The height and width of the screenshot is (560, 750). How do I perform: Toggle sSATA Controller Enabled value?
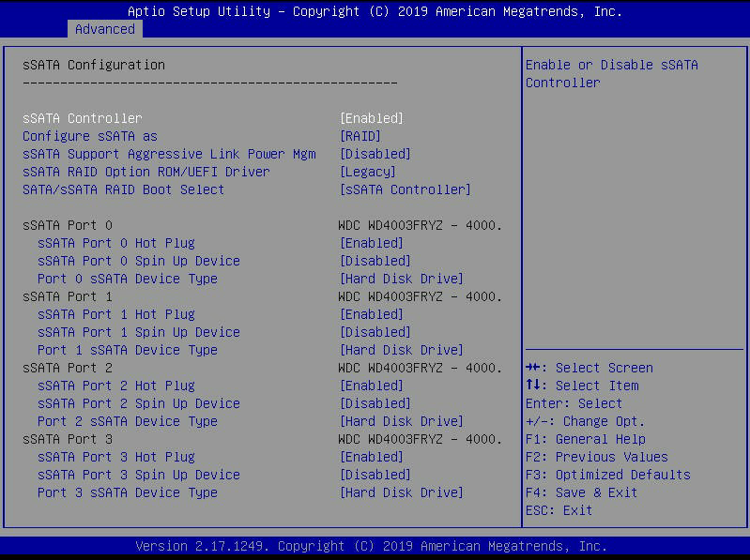click(x=371, y=118)
